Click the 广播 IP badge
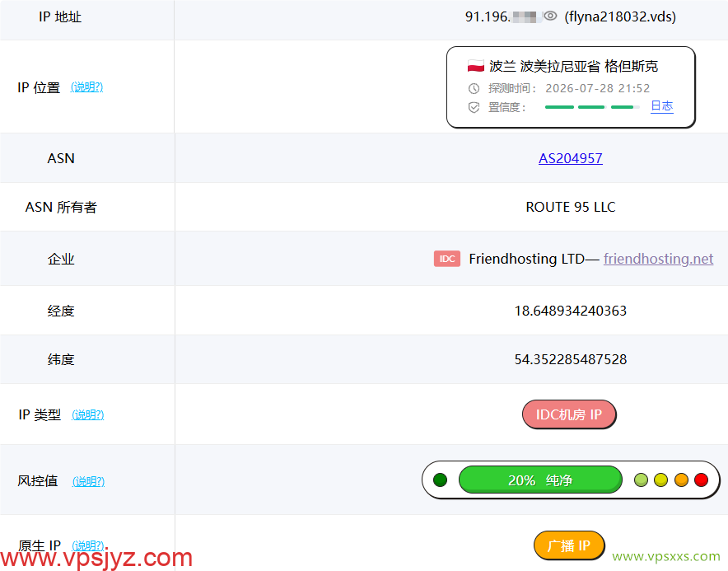Image resolution: width=728 pixels, height=571 pixels. (569, 545)
